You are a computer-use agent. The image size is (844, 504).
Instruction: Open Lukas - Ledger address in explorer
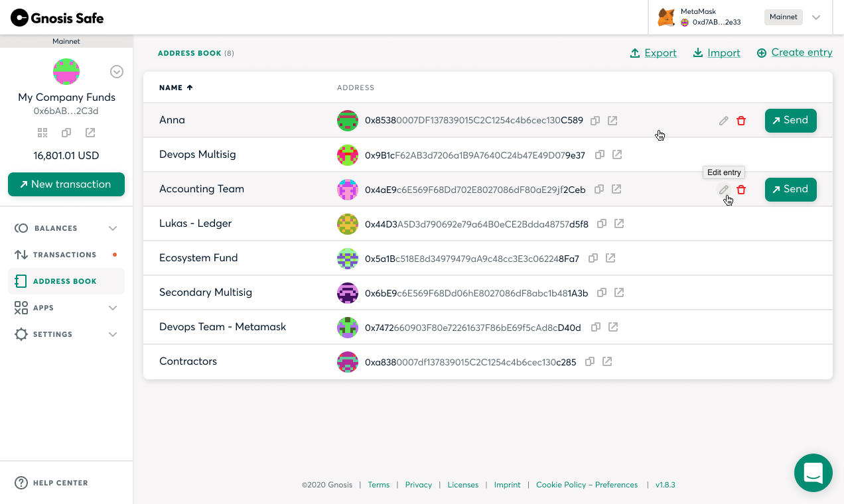[x=619, y=223]
